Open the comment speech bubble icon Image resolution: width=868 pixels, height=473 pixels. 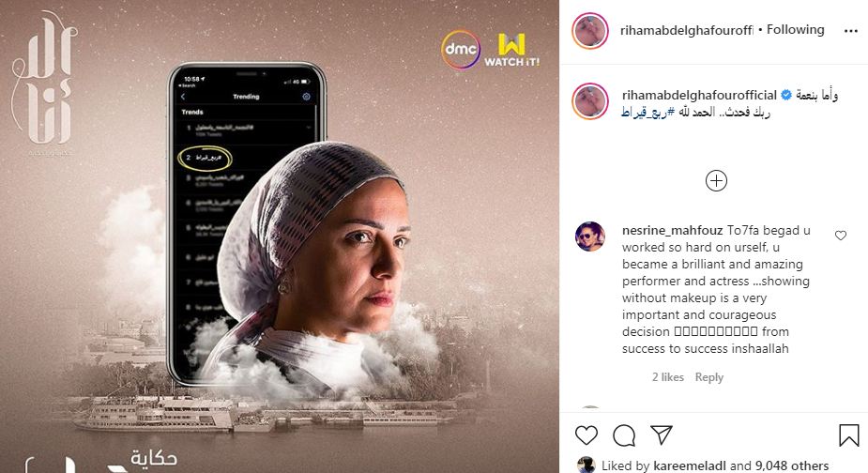624,435
